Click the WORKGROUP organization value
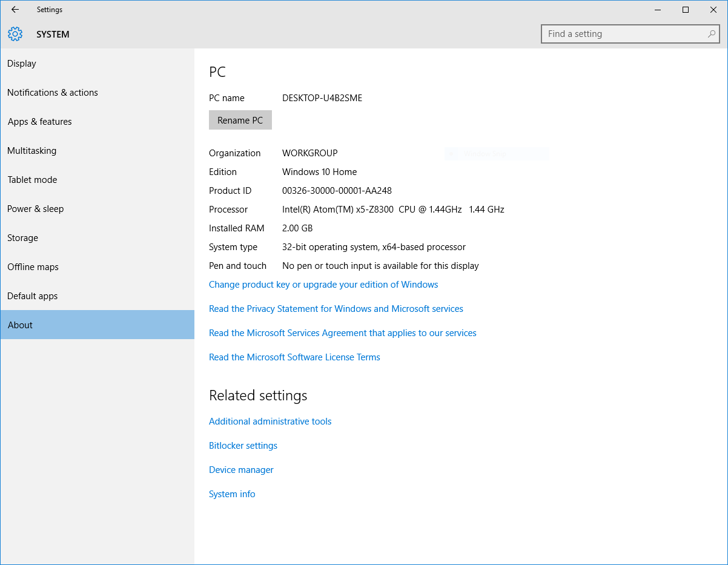This screenshot has width=728, height=565. coord(310,153)
